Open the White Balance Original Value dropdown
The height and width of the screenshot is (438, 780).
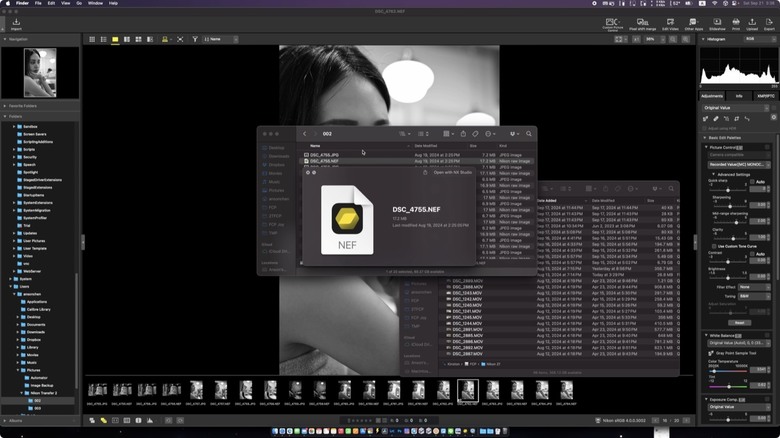point(739,343)
